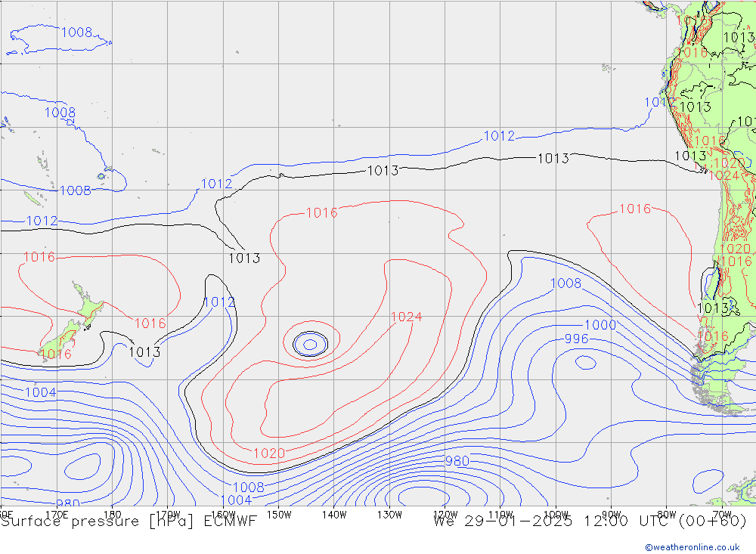The height and width of the screenshot is (554, 756).
Task: Click the 1024 label inside the Pacific high
Action: [407, 317]
